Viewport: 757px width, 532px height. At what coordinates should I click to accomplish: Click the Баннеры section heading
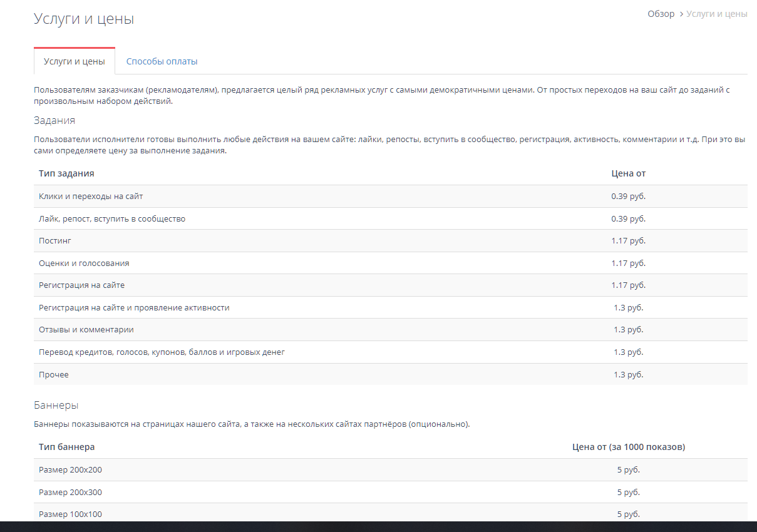click(x=56, y=405)
